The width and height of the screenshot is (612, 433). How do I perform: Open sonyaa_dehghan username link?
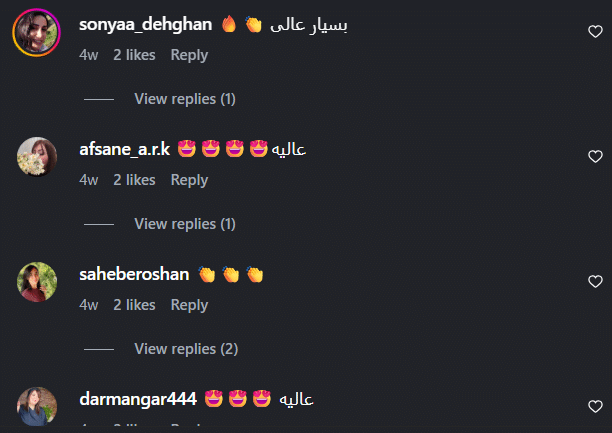click(146, 25)
